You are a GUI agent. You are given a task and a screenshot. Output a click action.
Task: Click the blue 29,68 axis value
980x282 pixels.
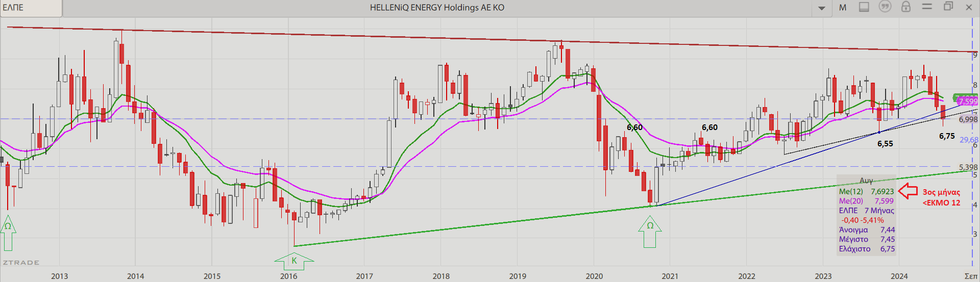(x=969, y=140)
